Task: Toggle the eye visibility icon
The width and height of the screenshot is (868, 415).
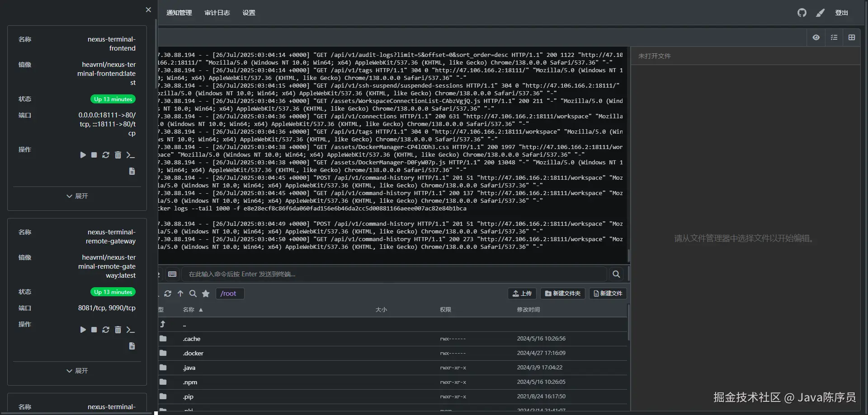Action: 816,37
